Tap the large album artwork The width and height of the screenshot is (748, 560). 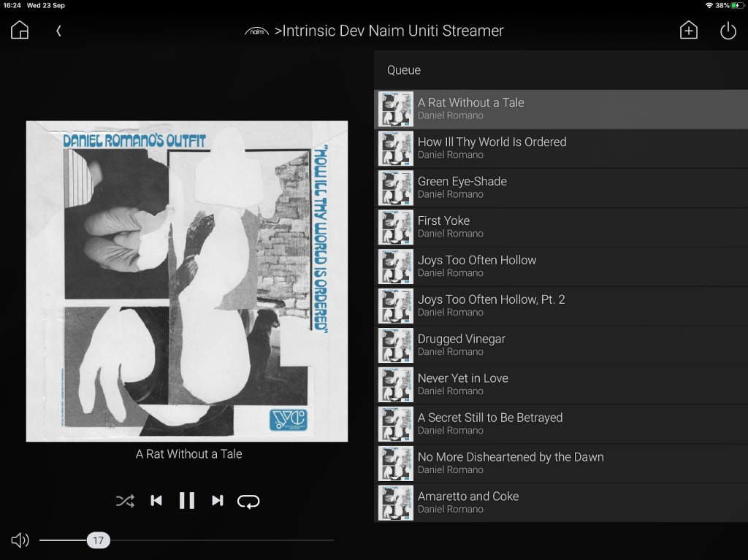click(186, 281)
